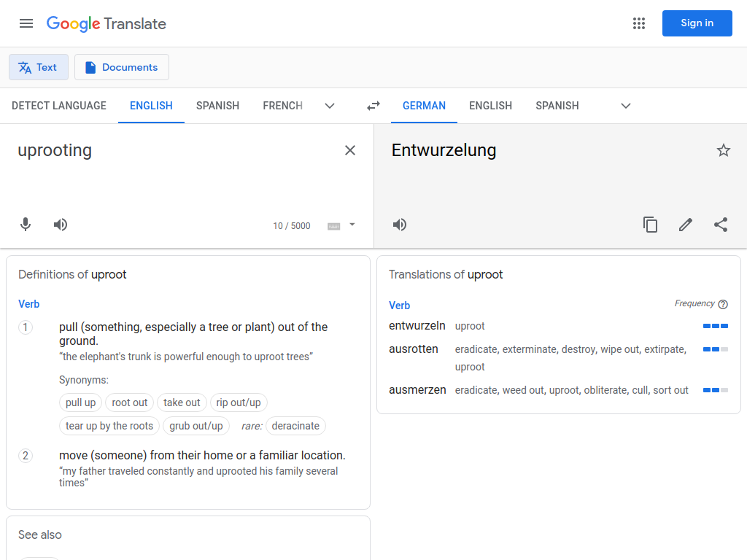
Task: Click the 'deracinate' synonym chip
Action: tap(295, 426)
